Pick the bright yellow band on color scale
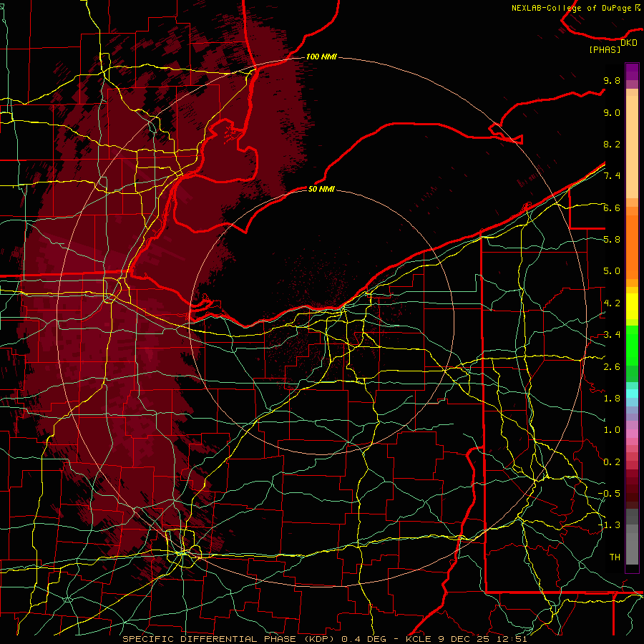Image resolution: width=644 pixels, height=644 pixels. 632,306
